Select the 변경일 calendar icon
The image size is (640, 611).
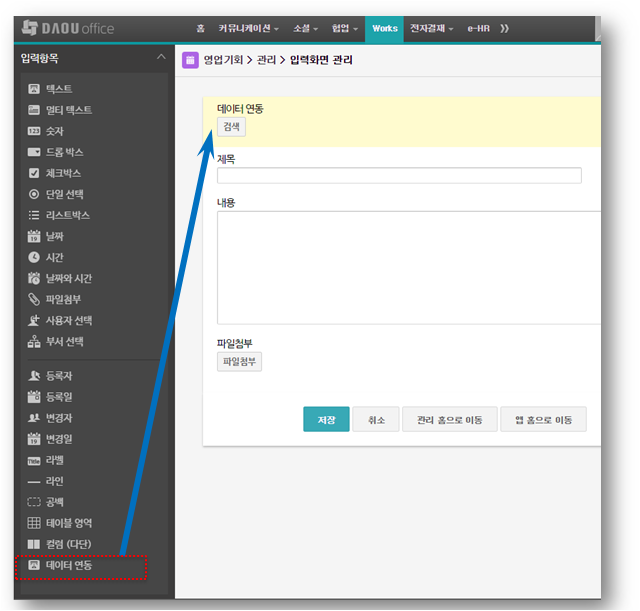(x=34, y=439)
